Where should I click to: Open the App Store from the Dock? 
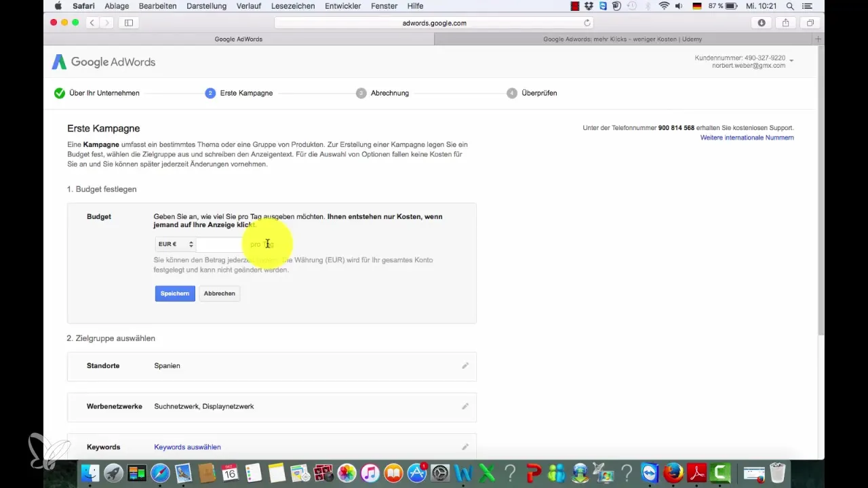click(416, 473)
